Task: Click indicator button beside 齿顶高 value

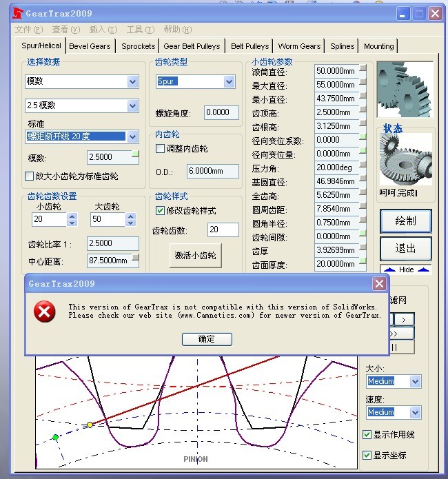Action: point(363,109)
